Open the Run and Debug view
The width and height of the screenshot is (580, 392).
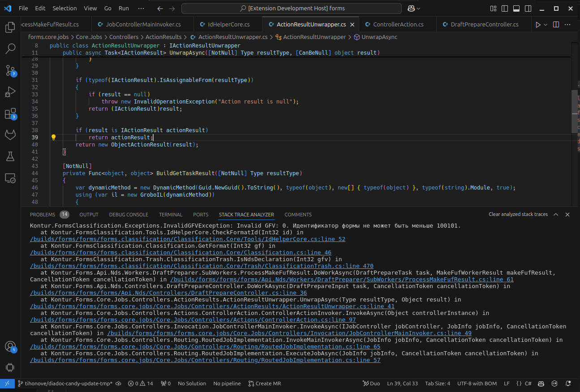(x=10, y=92)
